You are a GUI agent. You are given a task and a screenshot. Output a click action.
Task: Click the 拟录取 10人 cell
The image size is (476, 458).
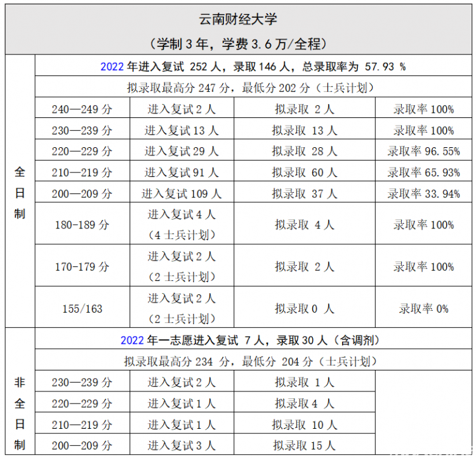click(x=305, y=423)
